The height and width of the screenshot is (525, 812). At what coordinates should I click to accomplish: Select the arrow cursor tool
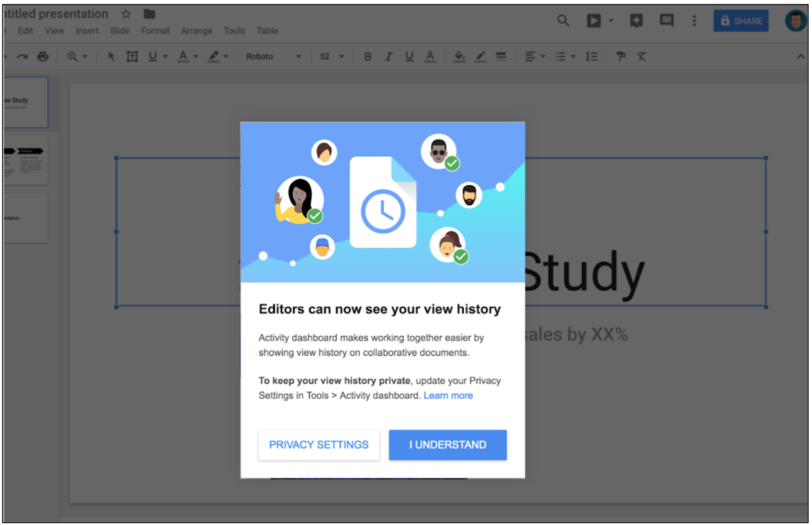click(111, 56)
